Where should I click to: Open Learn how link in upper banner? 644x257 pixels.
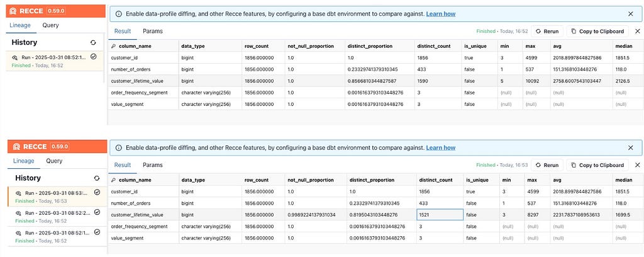click(441, 14)
